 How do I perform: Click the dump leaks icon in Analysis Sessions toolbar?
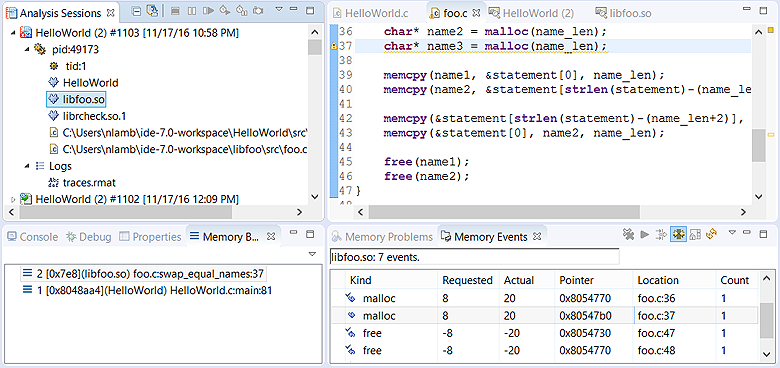[x=225, y=10]
